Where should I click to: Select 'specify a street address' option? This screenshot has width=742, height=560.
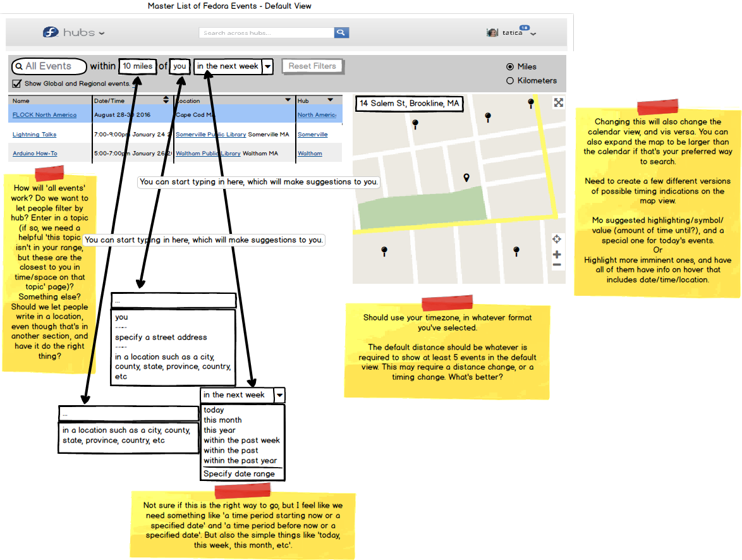(161, 337)
